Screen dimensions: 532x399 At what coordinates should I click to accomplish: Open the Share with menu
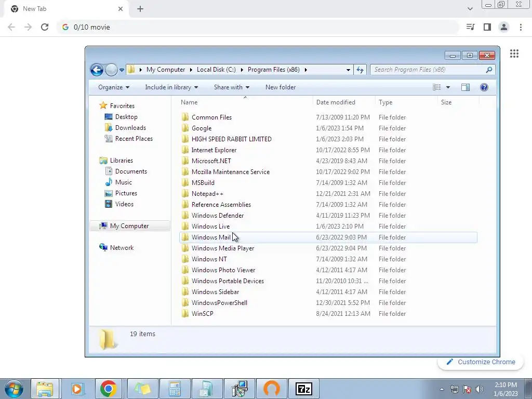(x=231, y=87)
